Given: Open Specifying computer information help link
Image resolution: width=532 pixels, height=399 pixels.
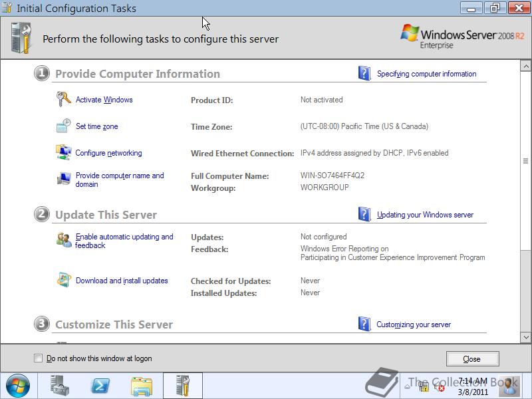Looking at the screenshot, I should tap(426, 74).
